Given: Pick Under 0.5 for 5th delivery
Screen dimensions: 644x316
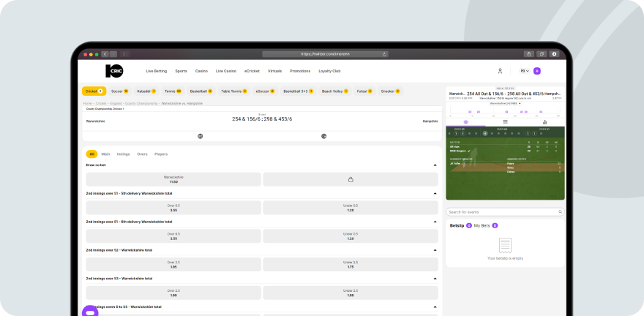Looking at the screenshot, I should click(351, 208).
